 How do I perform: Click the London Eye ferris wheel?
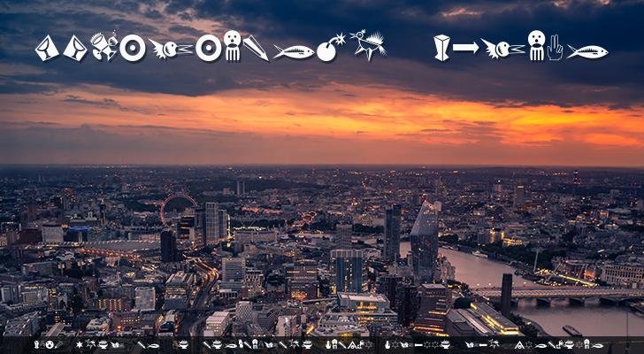(x=177, y=209)
